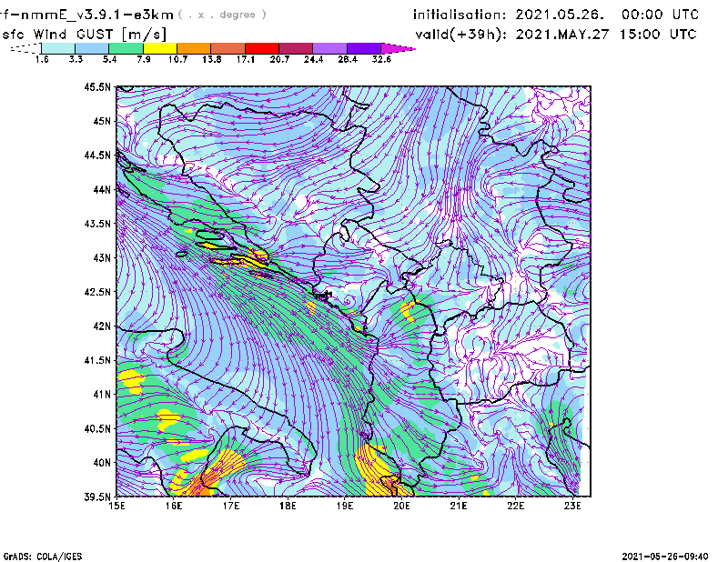Click the legend value 24.4
Screen dimensions: 728x562
tap(313, 59)
